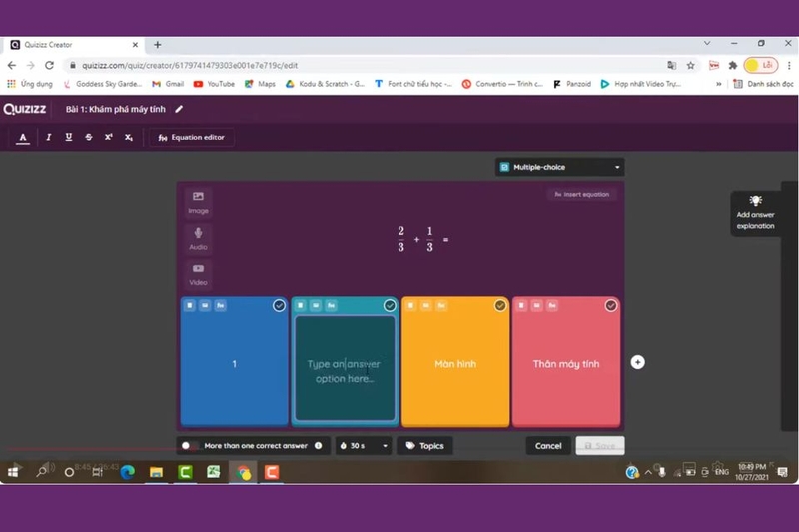Open text color picker (underlined A)
Screen dimensions: 799x532
(22, 138)
